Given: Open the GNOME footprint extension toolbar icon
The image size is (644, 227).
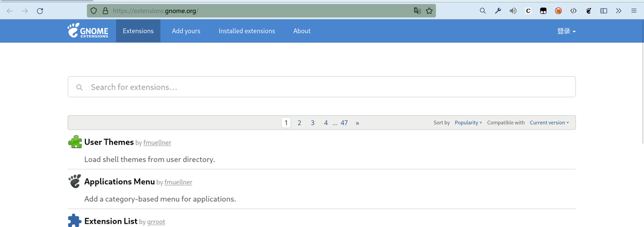Looking at the screenshot, I should [588, 11].
